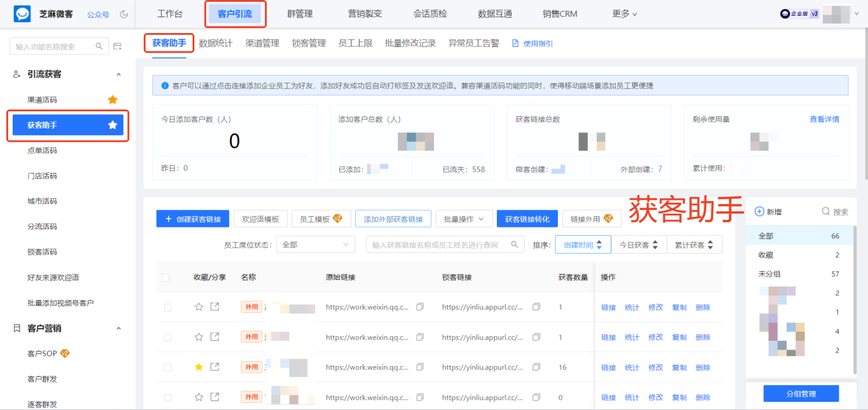This screenshot has width=868, height=410.
Task: Check the checkbox of row with 16 customers
Action: pos(168,367)
